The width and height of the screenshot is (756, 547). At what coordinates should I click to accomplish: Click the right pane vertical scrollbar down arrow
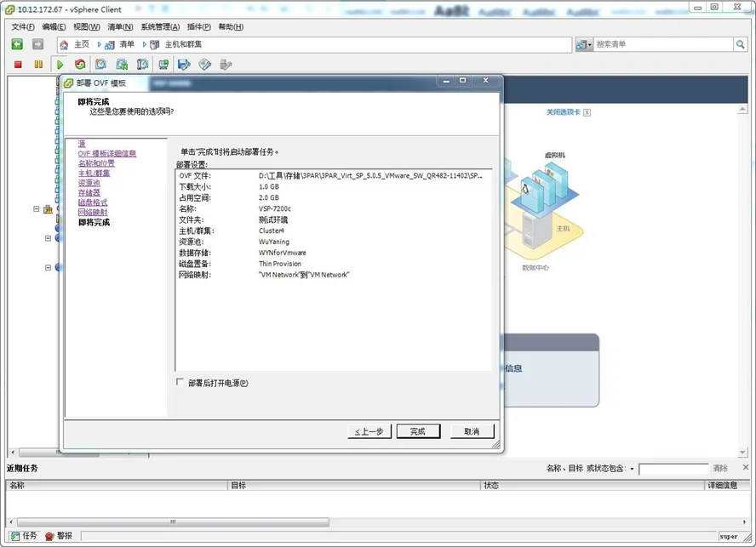coord(742,452)
